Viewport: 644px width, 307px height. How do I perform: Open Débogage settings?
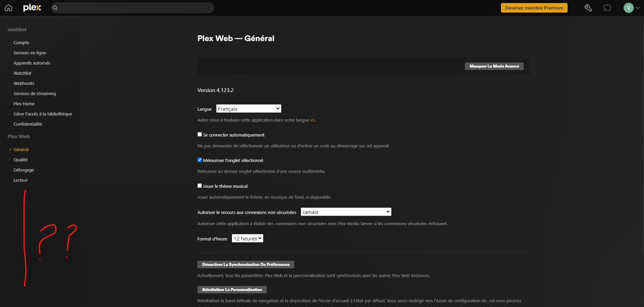click(x=24, y=170)
